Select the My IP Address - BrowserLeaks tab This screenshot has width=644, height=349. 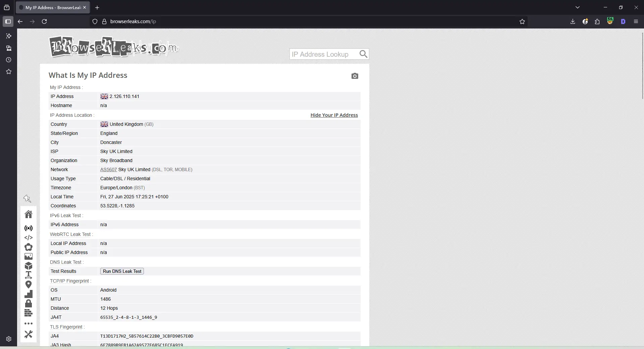(x=53, y=7)
